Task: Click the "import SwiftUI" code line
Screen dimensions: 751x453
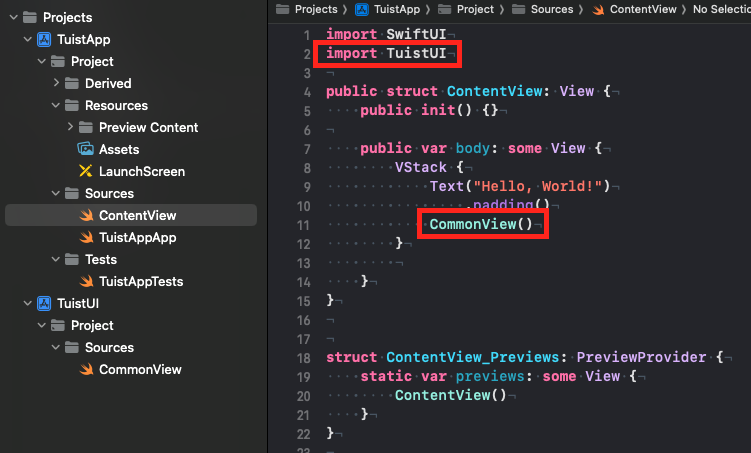Action: 386,34
